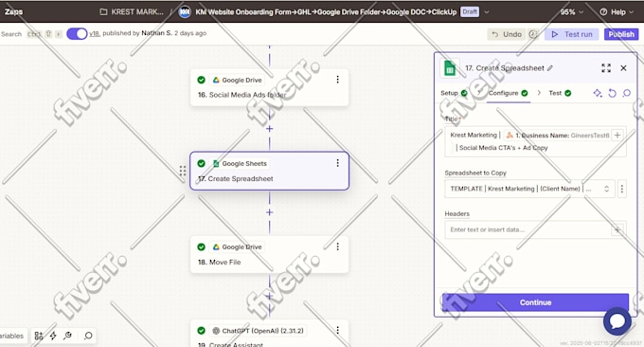Image resolution: width=644 pixels, height=347 pixels.
Task: Click the Business Name data pill
Action: (x=557, y=136)
